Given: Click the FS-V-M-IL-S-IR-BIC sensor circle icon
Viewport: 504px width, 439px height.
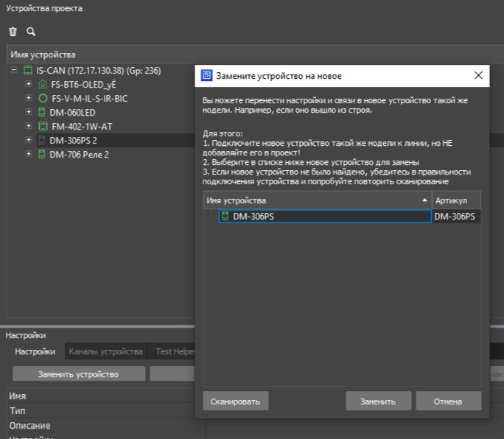Looking at the screenshot, I should click(42, 99).
